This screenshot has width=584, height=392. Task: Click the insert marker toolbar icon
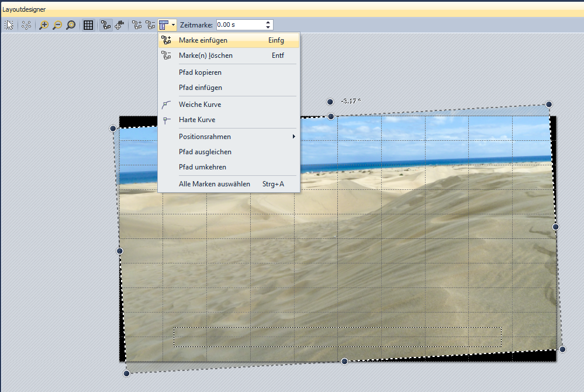[x=137, y=25]
